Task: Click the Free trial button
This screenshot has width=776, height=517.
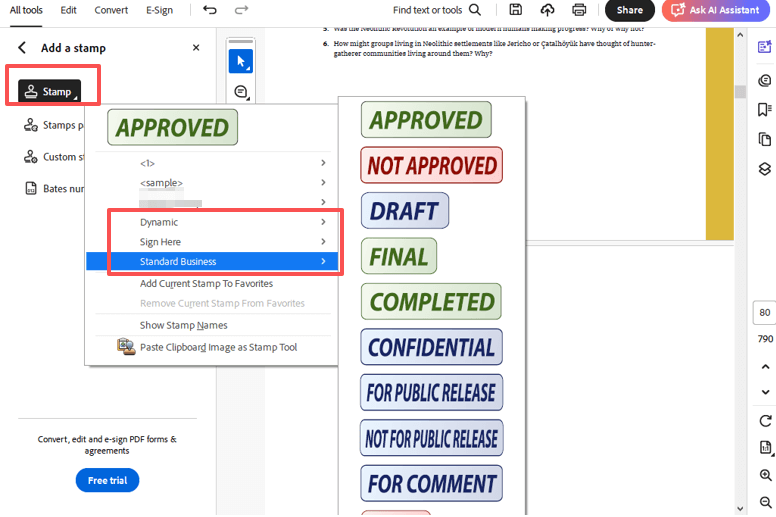Action: coord(107,480)
